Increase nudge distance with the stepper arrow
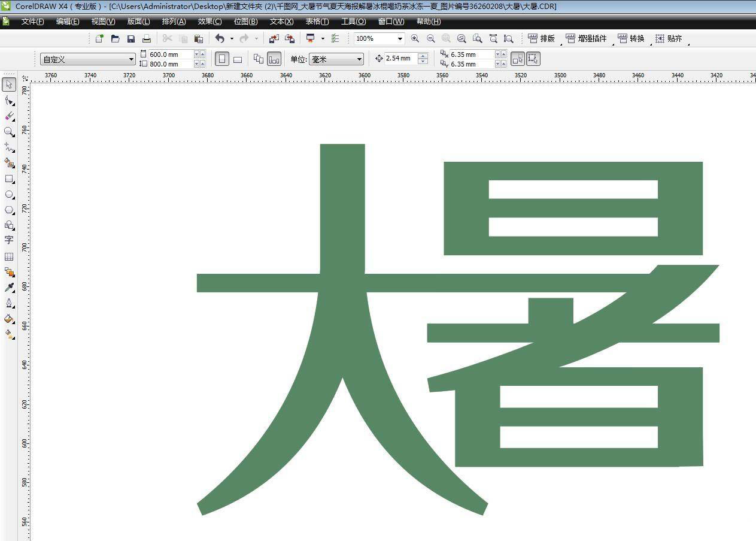Image resolution: width=756 pixels, height=541 pixels. [424, 56]
